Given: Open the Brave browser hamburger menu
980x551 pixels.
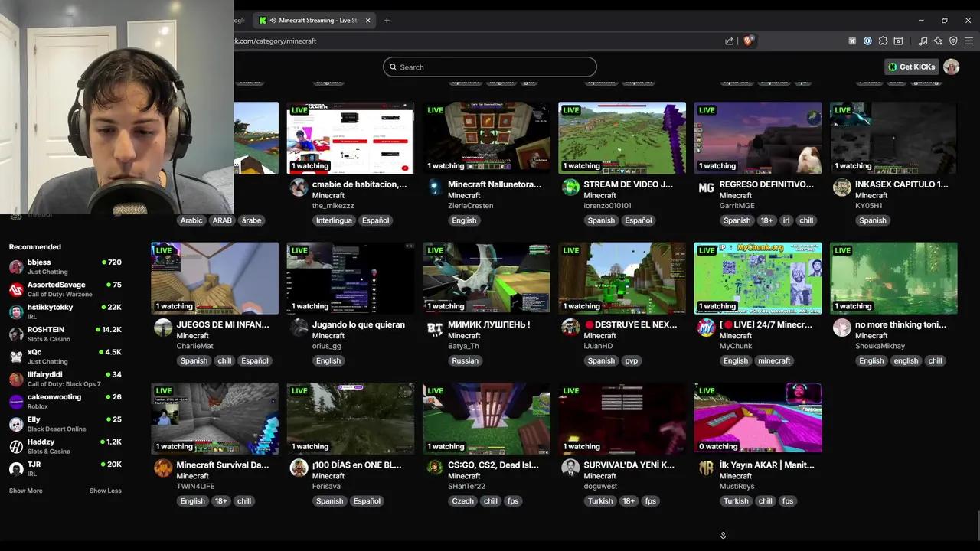Looking at the screenshot, I should point(967,41).
